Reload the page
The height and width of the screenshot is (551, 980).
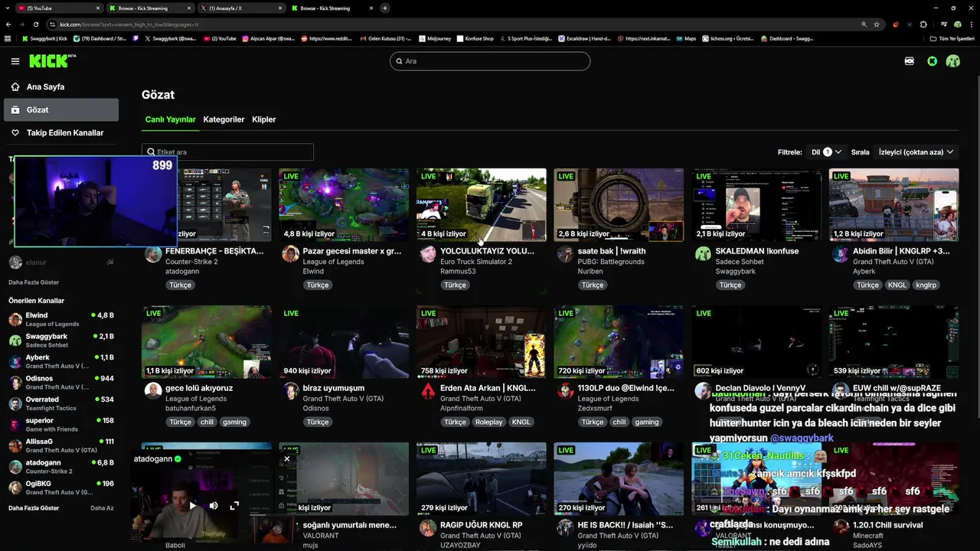36,24
